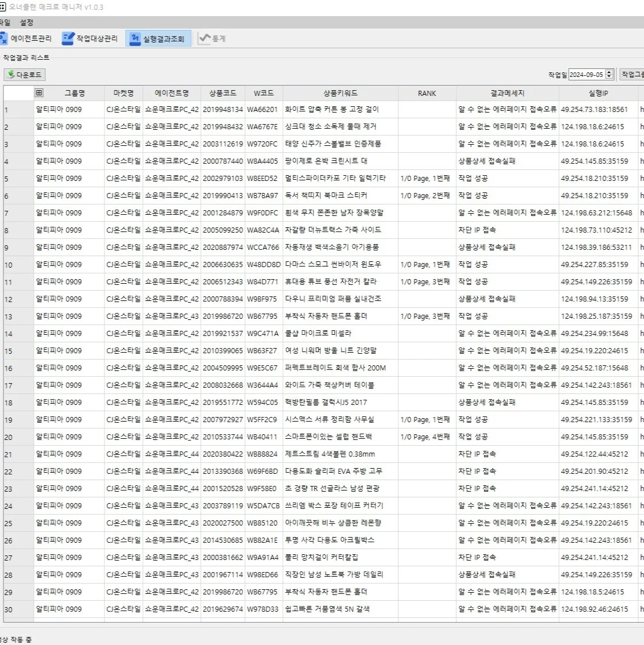
Task: Select row 5 with product code 2002979103
Action: pos(223,179)
